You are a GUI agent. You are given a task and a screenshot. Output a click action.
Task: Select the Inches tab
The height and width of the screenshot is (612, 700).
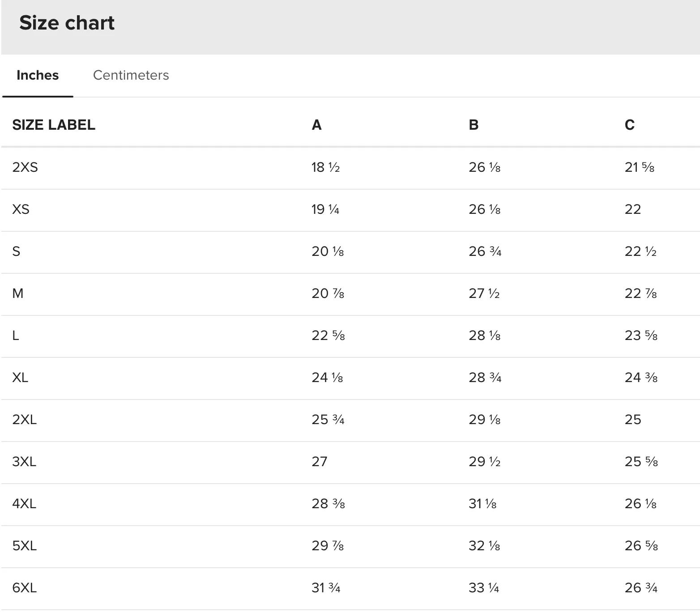(x=38, y=75)
